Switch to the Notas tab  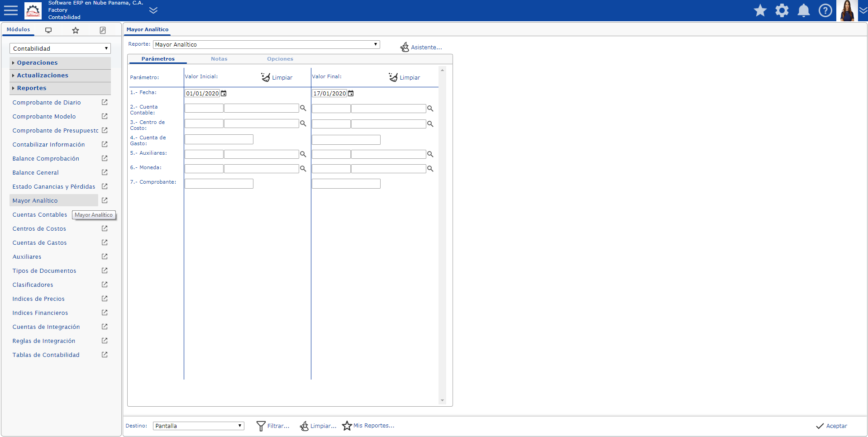tap(219, 59)
